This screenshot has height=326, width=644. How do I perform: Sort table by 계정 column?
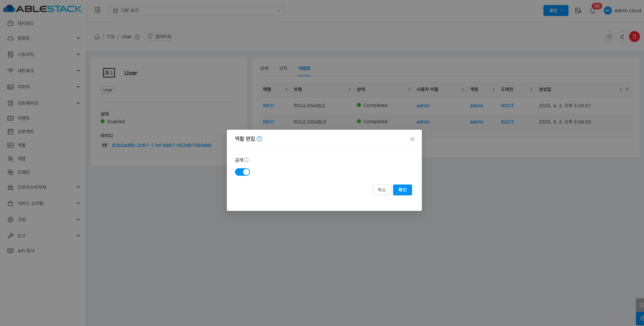click(x=482, y=89)
